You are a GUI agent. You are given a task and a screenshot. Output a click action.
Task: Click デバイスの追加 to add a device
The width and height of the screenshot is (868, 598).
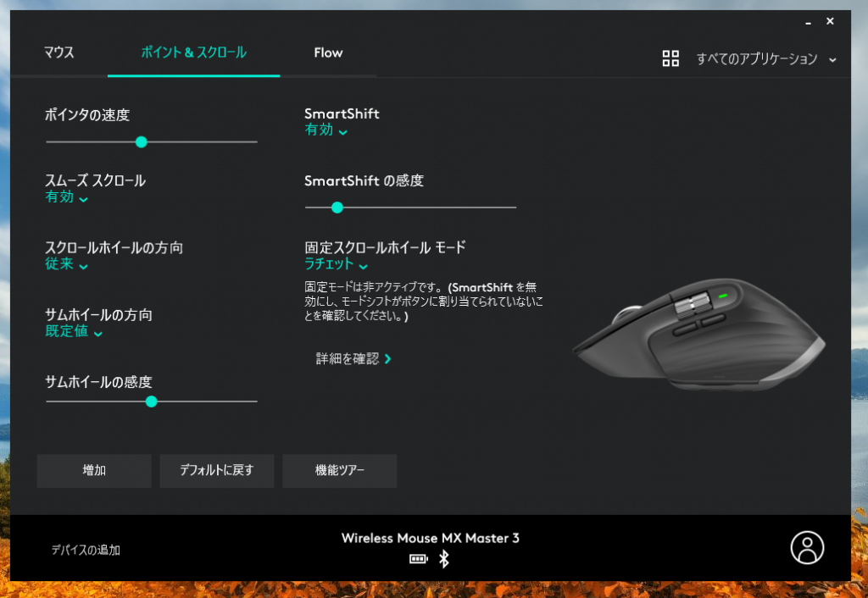[86, 550]
